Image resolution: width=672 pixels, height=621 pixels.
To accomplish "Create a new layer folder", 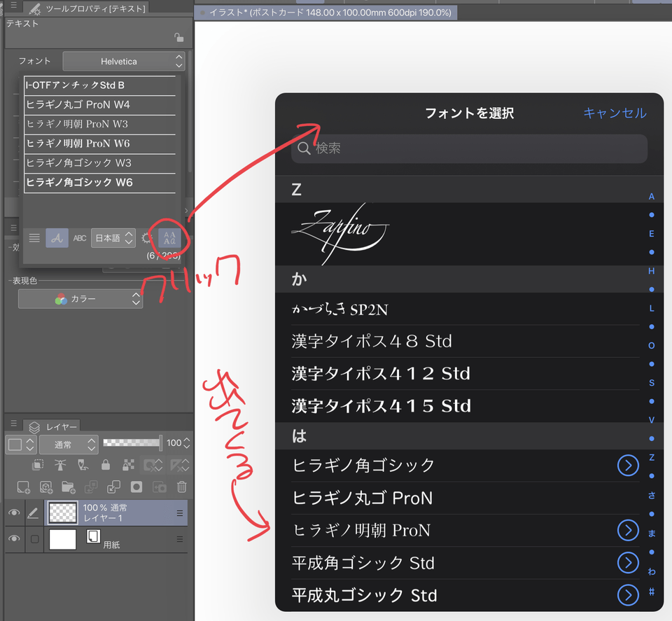I will (x=68, y=487).
